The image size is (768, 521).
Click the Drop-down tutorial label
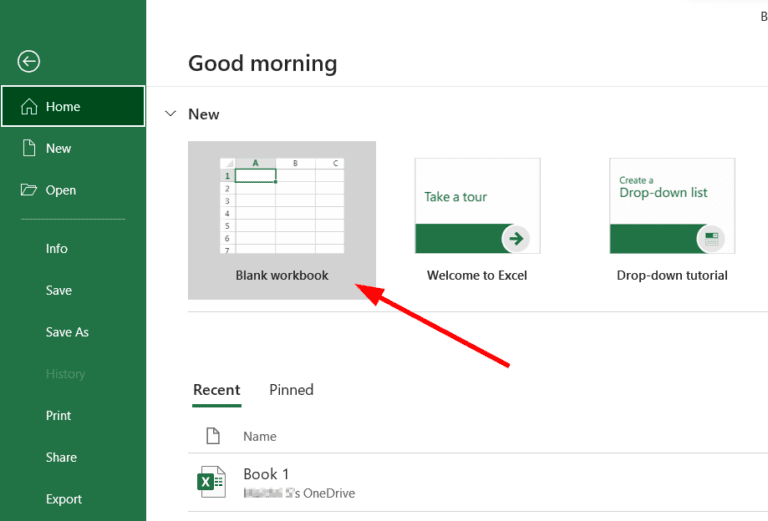pos(672,276)
